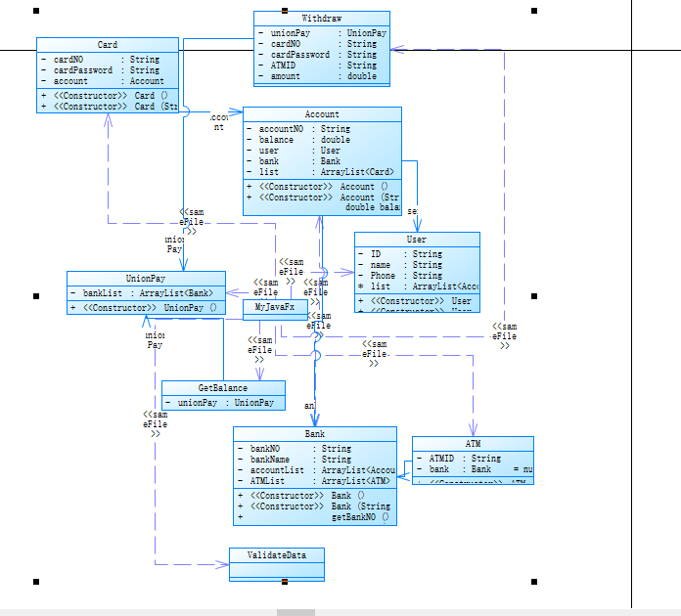Click the UnionPay class title
681x616 pixels.
[146, 279]
